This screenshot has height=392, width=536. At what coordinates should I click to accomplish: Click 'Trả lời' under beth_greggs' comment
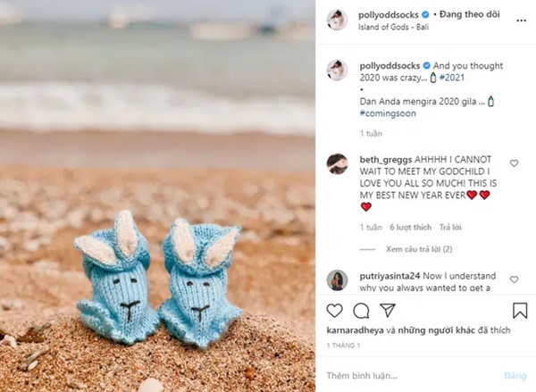coord(450,228)
